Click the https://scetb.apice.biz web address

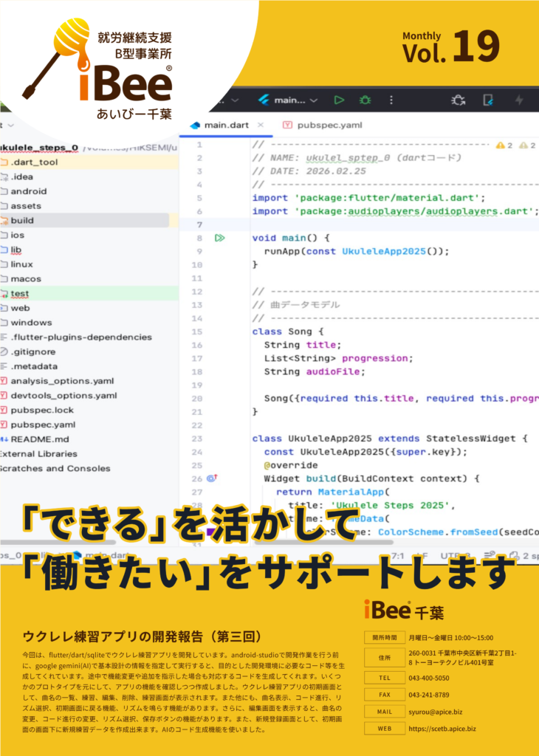(443, 728)
